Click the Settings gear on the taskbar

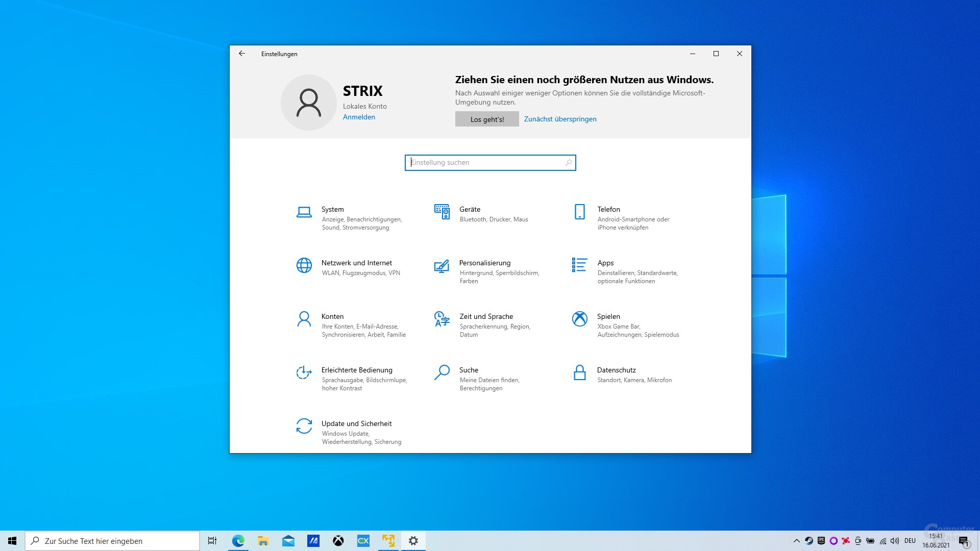point(413,541)
